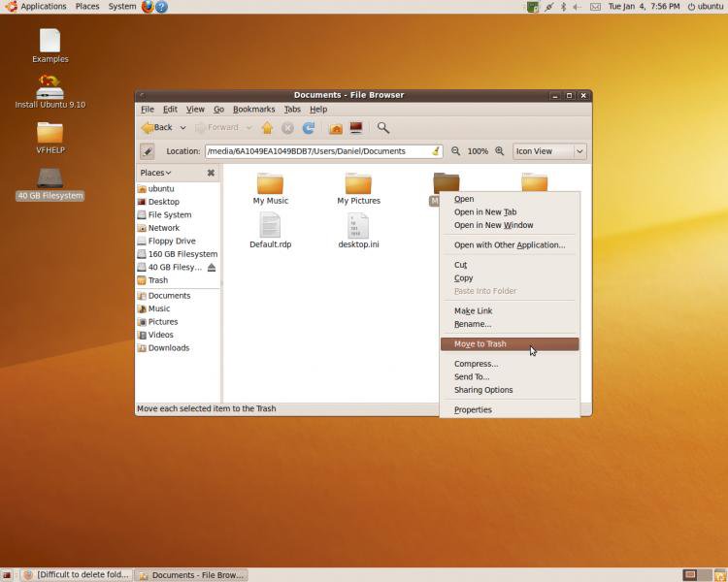Zoom in using the plus magnifier
This screenshot has width=728, height=582.
click(x=500, y=151)
